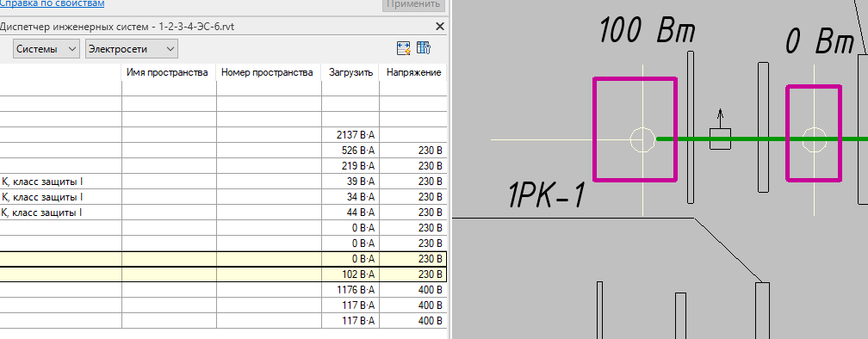Select the Имя пространства column header
The height and width of the screenshot is (339, 868).
168,72
